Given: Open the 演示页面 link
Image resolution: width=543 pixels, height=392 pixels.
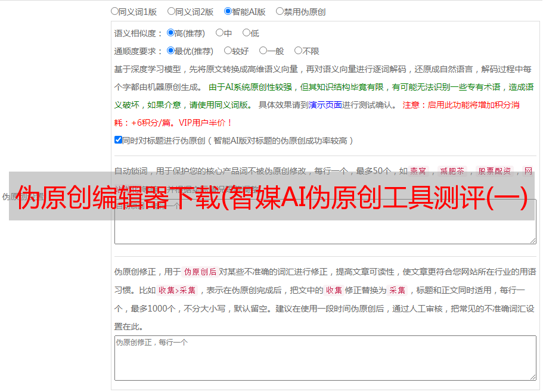Looking at the screenshot, I should click(325, 105).
